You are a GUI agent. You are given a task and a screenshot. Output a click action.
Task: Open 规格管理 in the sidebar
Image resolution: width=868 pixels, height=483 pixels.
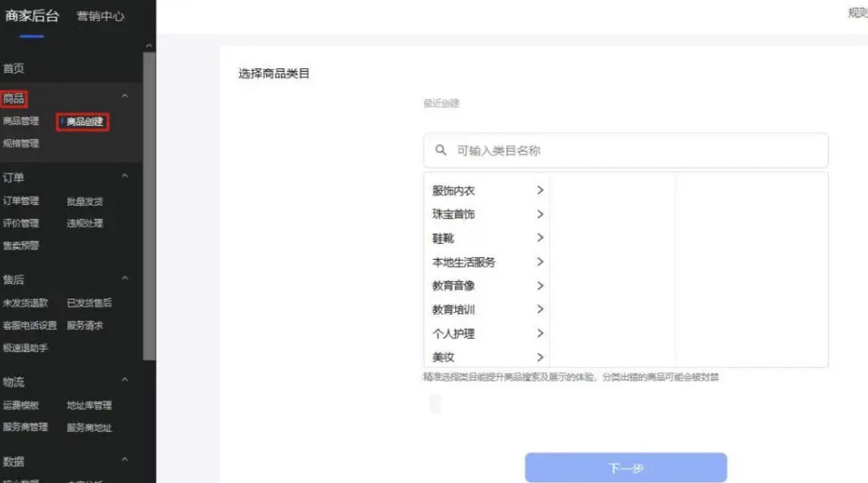21,143
